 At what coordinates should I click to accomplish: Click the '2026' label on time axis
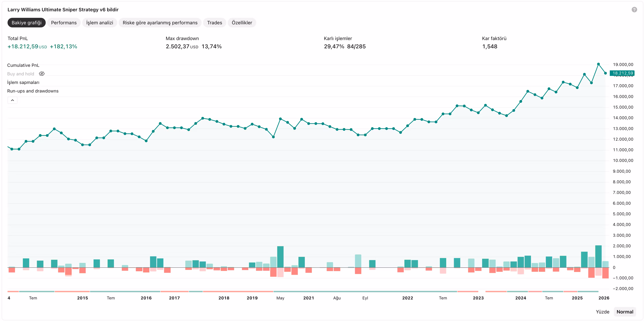click(604, 298)
